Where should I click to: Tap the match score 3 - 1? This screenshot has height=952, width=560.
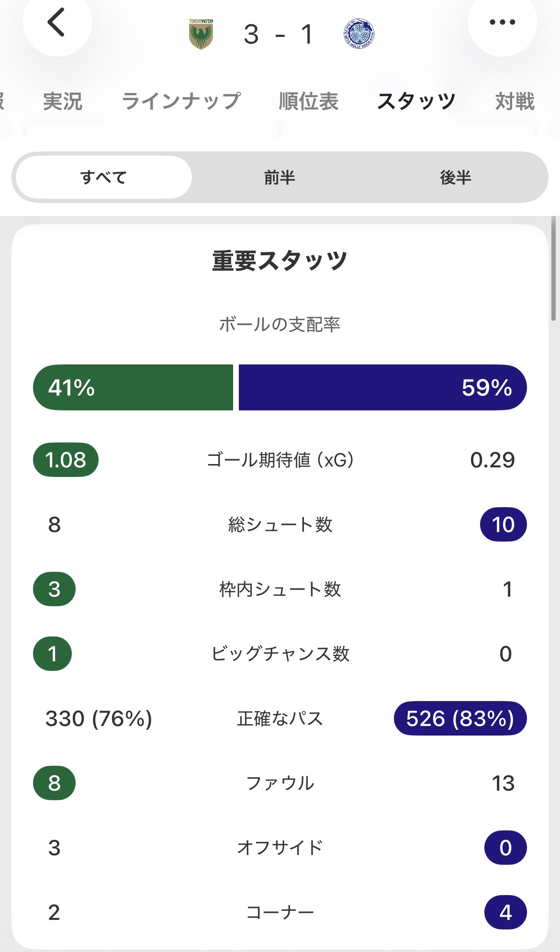click(x=279, y=34)
